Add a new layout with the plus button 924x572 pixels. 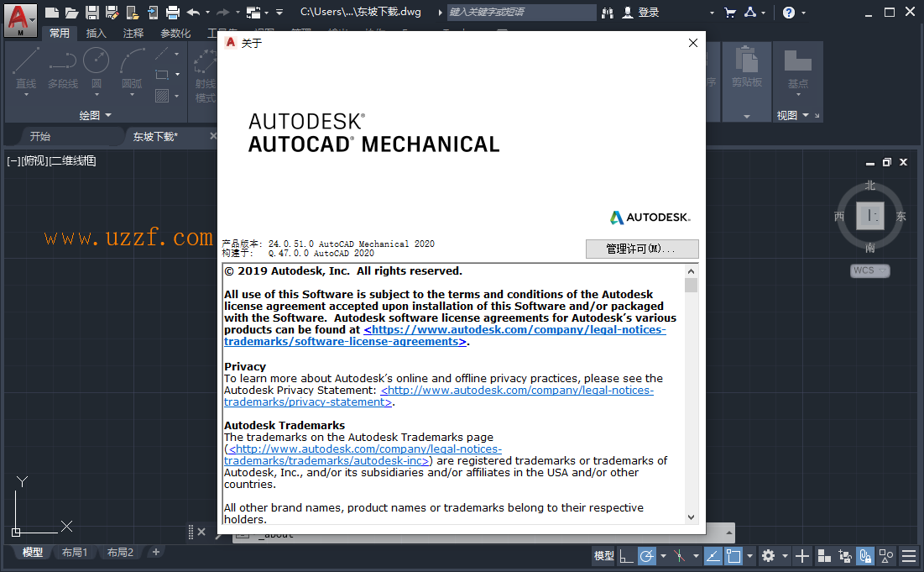click(155, 552)
